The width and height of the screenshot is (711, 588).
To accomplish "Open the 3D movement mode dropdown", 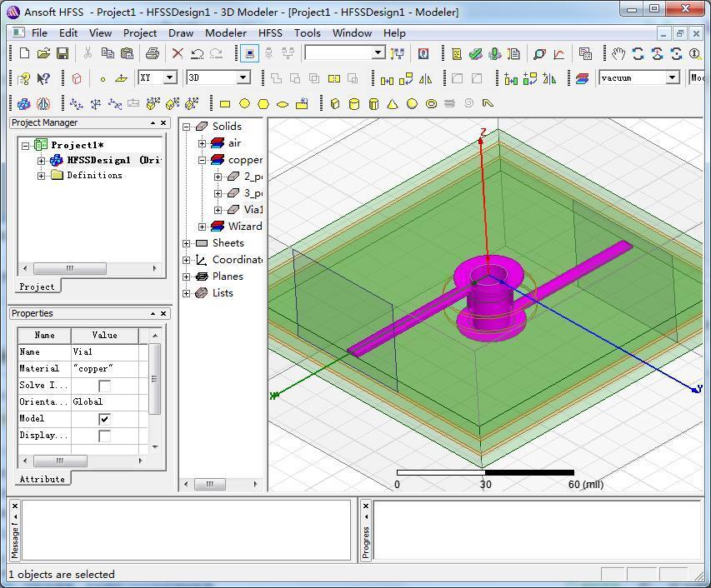I will pos(243,77).
